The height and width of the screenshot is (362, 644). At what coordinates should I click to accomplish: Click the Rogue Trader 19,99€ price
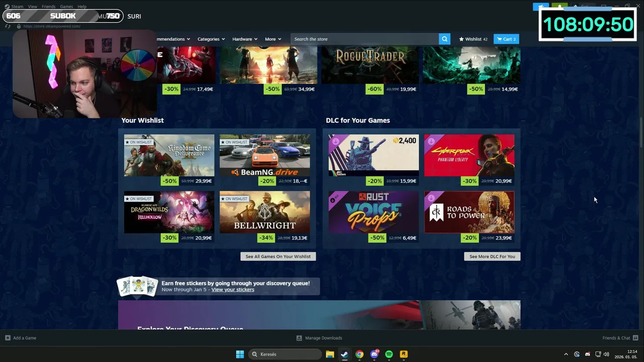click(408, 89)
